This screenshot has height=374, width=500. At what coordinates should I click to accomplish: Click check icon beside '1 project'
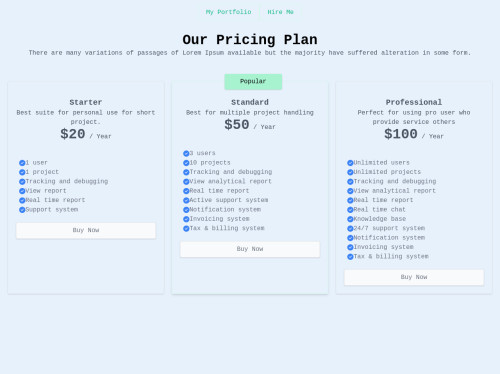coord(22,172)
